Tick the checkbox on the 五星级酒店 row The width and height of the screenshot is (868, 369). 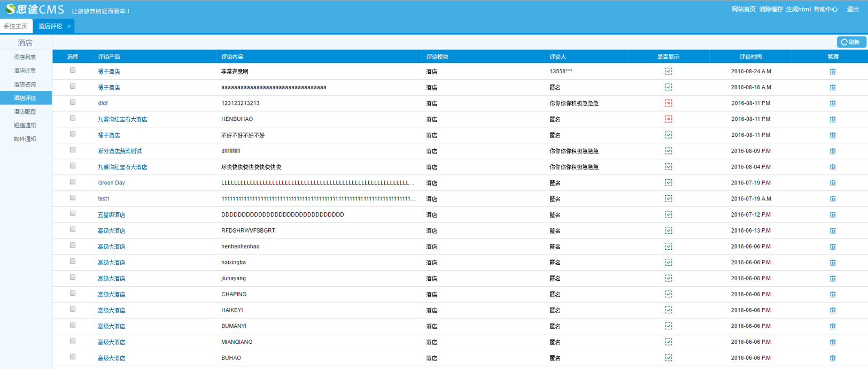click(x=73, y=214)
